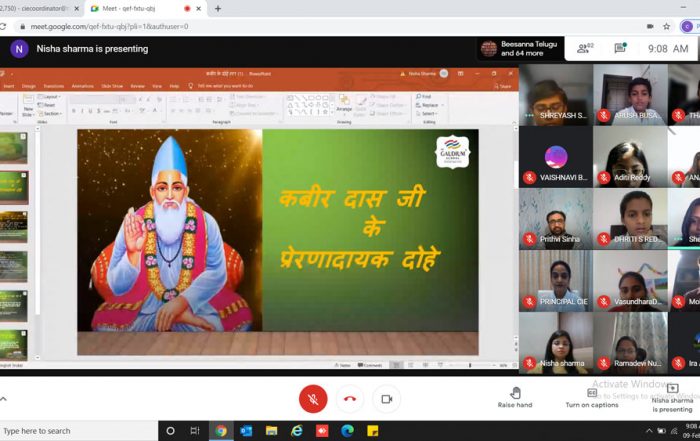700x441 pixels.
Task: Toggle the camera on or off
Action: [387, 399]
